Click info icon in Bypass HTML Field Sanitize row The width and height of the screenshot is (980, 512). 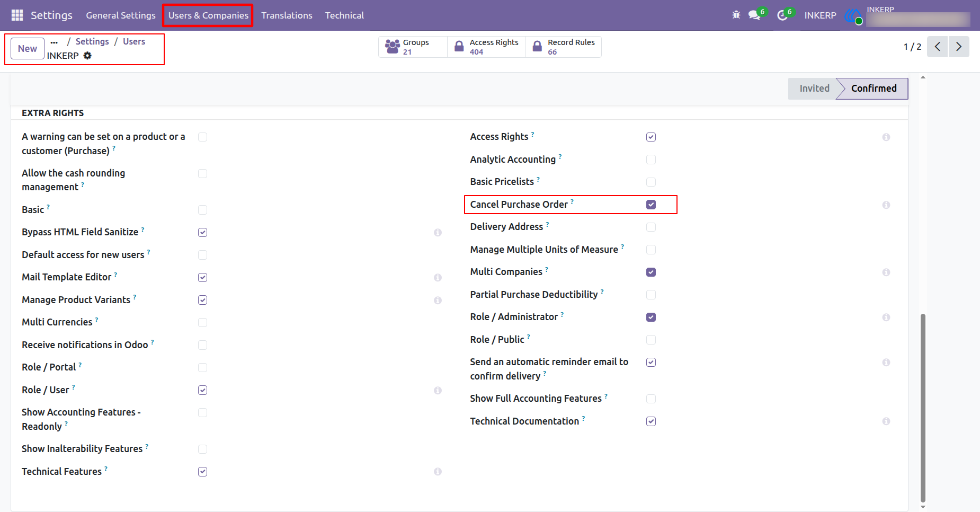(x=438, y=233)
